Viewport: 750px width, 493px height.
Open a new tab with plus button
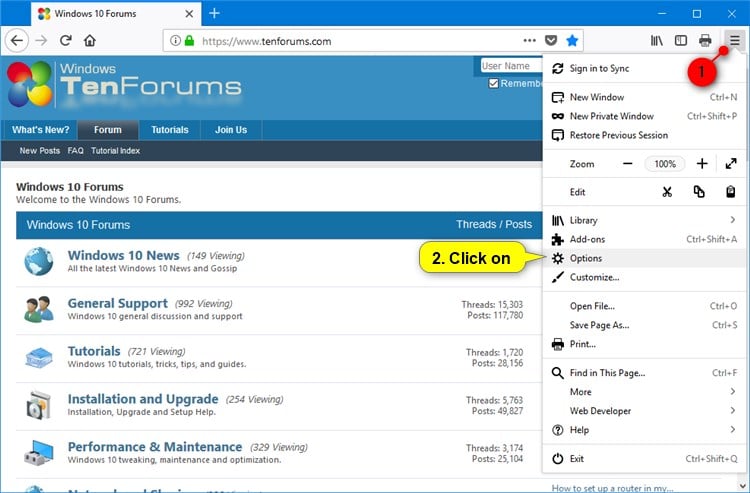pos(214,13)
